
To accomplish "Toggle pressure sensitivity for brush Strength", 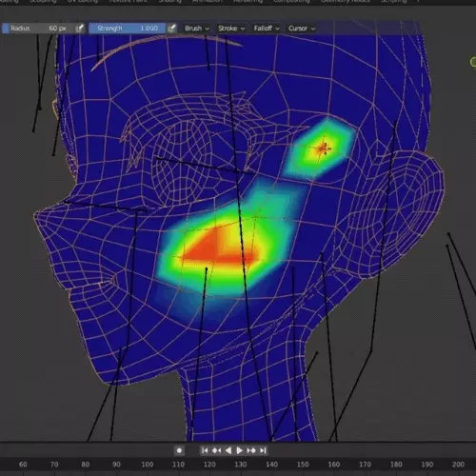I will point(171,29).
